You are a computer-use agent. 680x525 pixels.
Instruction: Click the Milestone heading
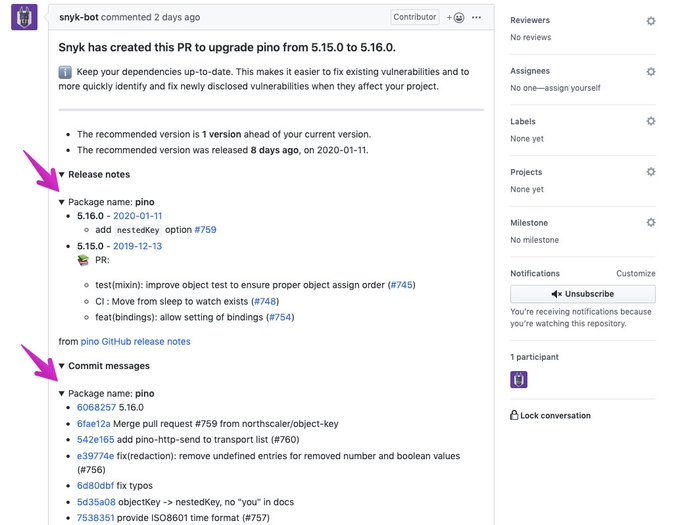point(529,223)
